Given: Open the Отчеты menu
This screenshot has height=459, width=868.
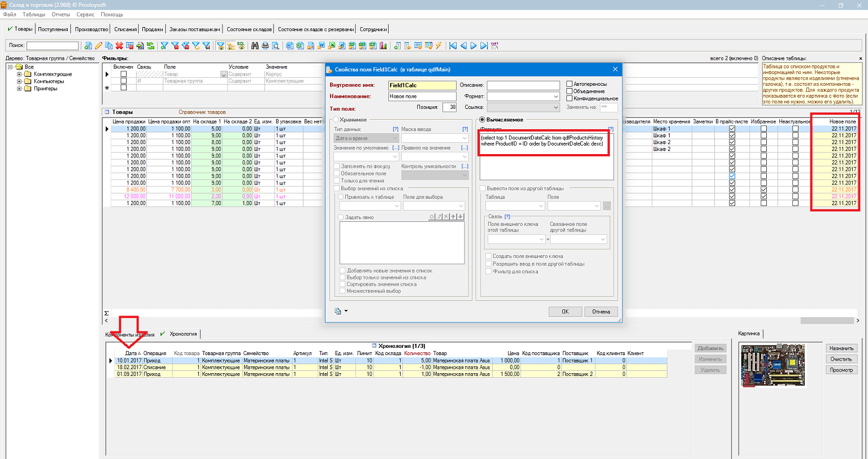Looking at the screenshot, I should 60,14.
